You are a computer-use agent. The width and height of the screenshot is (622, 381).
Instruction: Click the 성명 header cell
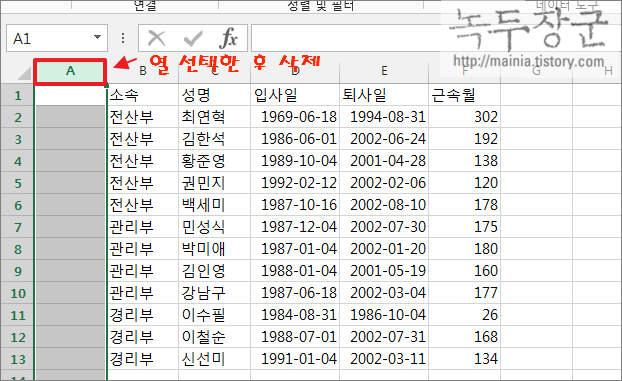(x=215, y=95)
